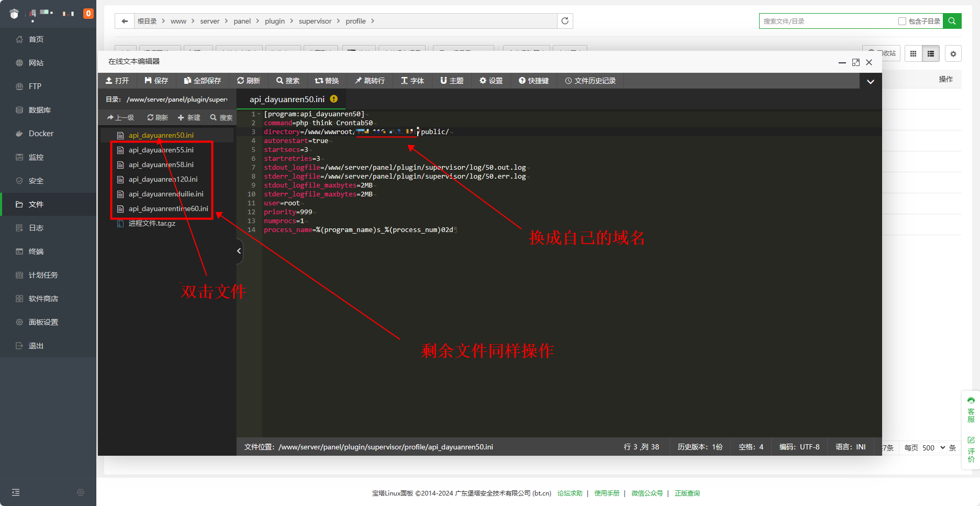Click New button in file tree panel
Image resolution: width=980 pixels, height=506 pixels.
[189, 117]
